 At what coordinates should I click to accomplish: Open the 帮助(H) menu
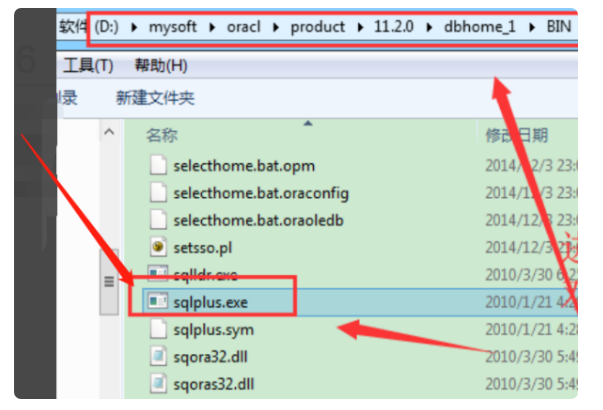tap(160, 66)
